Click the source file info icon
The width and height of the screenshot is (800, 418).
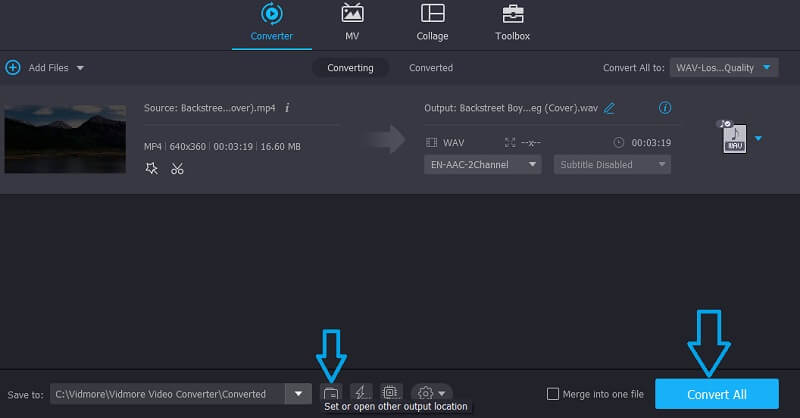(288, 107)
